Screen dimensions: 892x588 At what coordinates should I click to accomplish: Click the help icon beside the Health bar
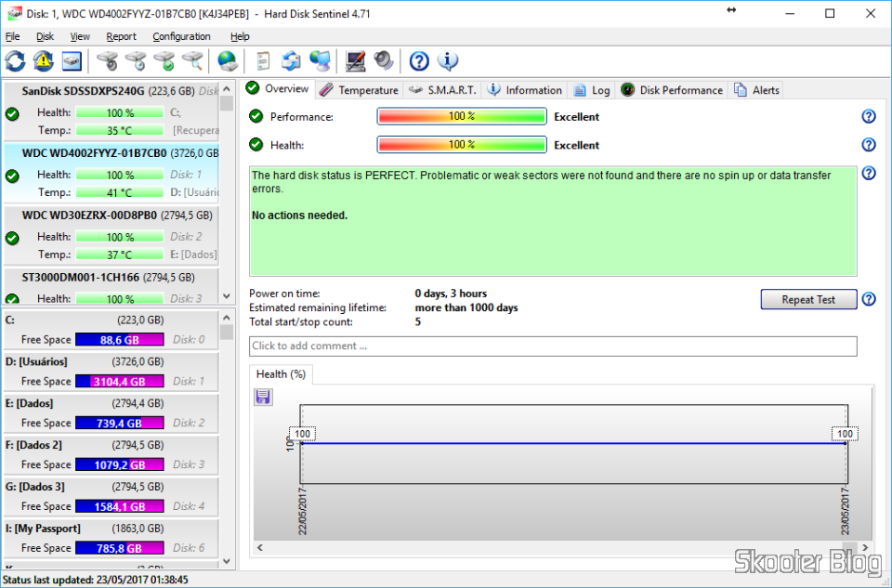(869, 145)
